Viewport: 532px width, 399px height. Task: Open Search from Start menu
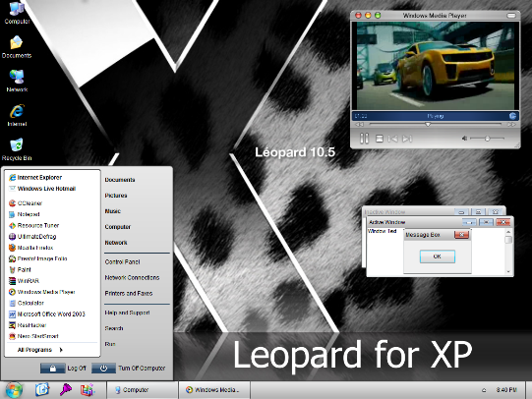pyautogui.click(x=114, y=328)
